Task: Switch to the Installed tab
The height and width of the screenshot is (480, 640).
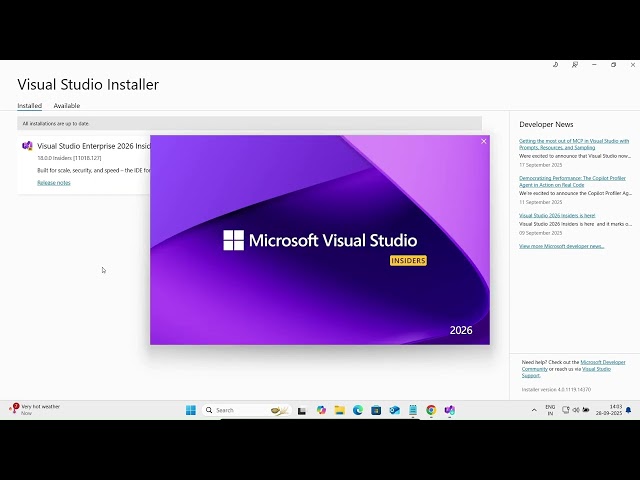Action: (29, 106)
